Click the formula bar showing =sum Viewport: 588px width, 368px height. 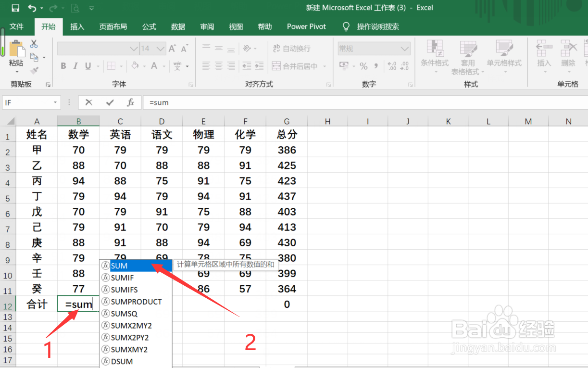point(365,102)
